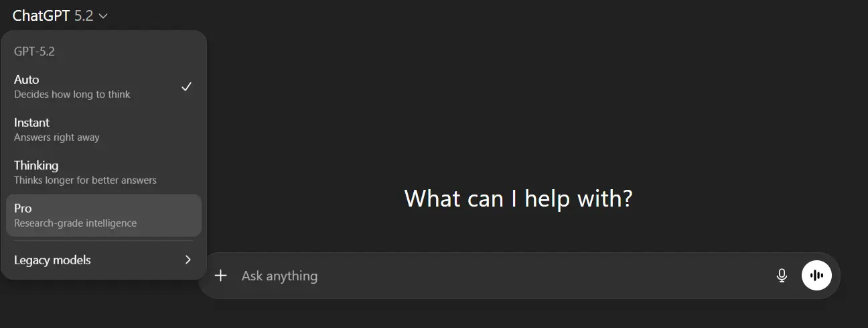Image resolution: width=868 pixels, height=328 pixels.
Task: Click 'Thinks longer for better answers' text
Action: 85,180
